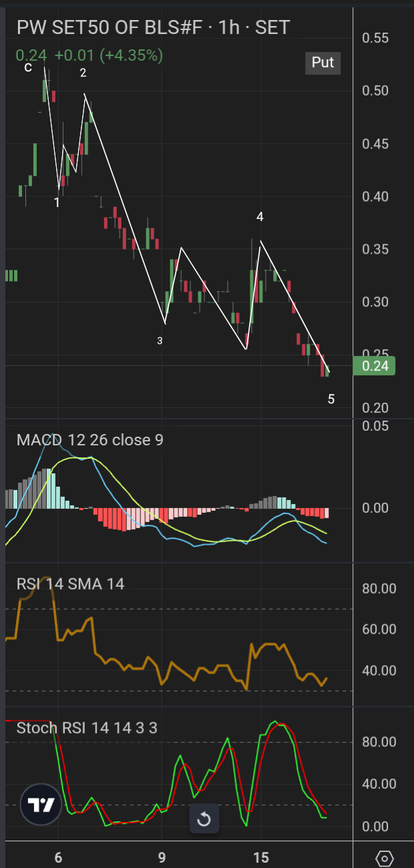Image resolution: width=414 pixels, height=868 pixels.
Task: Click the date label 9 on time axis
Action: click(x=162, y=857)
